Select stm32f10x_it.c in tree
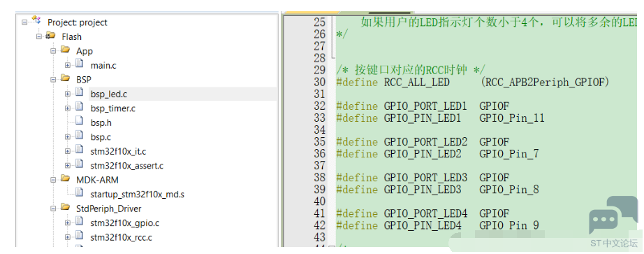 click(x=118, y=152)
